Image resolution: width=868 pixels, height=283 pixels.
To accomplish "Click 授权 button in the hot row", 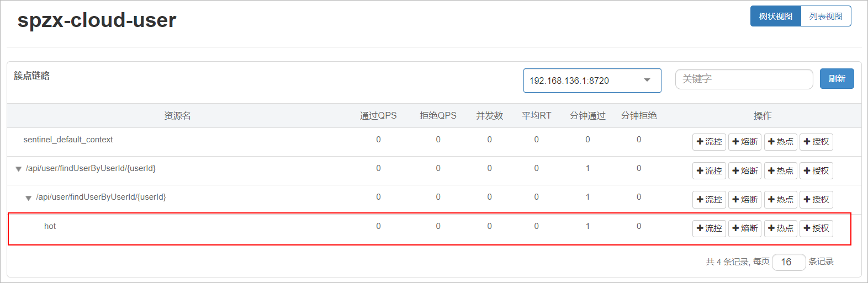I will 816,228.
